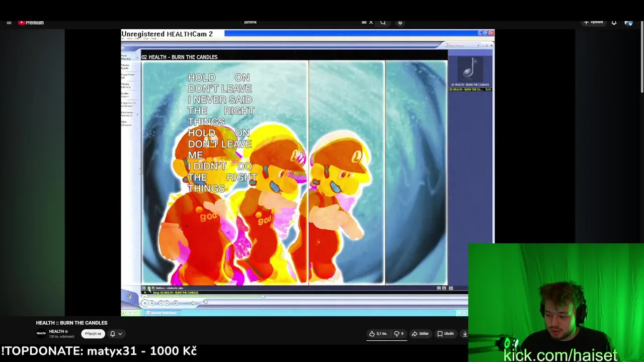
Task: Open the account avatar menu
Action: click(628, 23)
